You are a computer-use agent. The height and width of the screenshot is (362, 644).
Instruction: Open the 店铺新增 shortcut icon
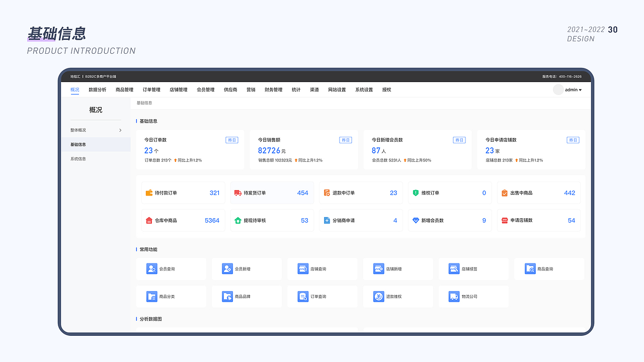(x=379, y=269)
